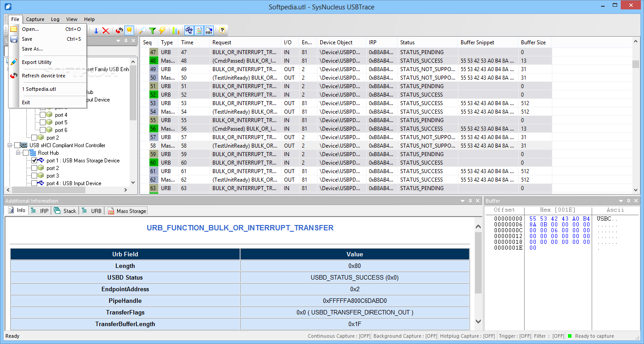Viewport: 644px width, 344px height.
Task: Click Continuous Capture : [OFF] in status bar
Action: 339,336
